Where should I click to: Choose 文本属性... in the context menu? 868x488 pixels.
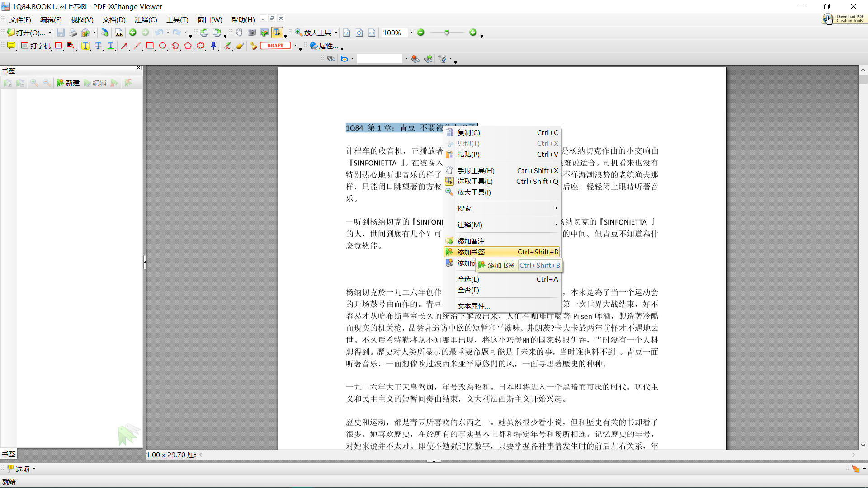click(502, 306)
